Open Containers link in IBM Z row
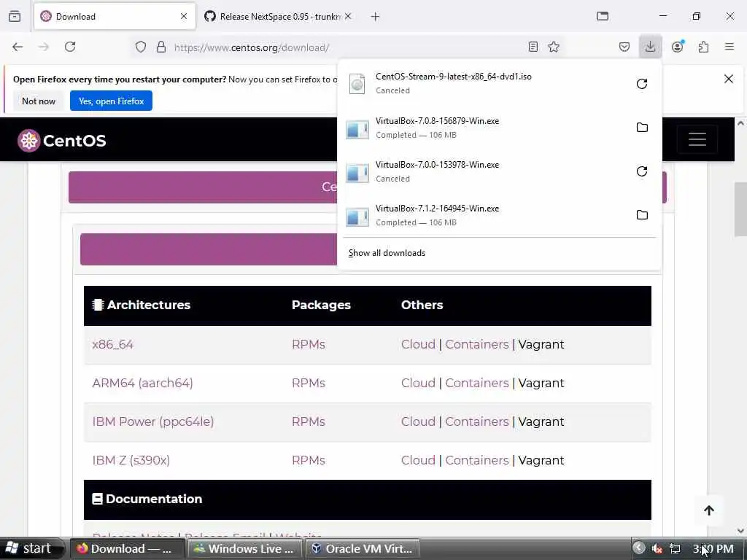The image size is (747, 560). (477, 460)
